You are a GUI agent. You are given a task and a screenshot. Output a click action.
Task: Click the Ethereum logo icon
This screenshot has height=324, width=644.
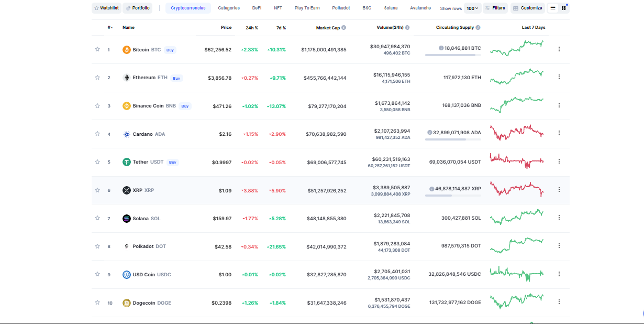127,78
